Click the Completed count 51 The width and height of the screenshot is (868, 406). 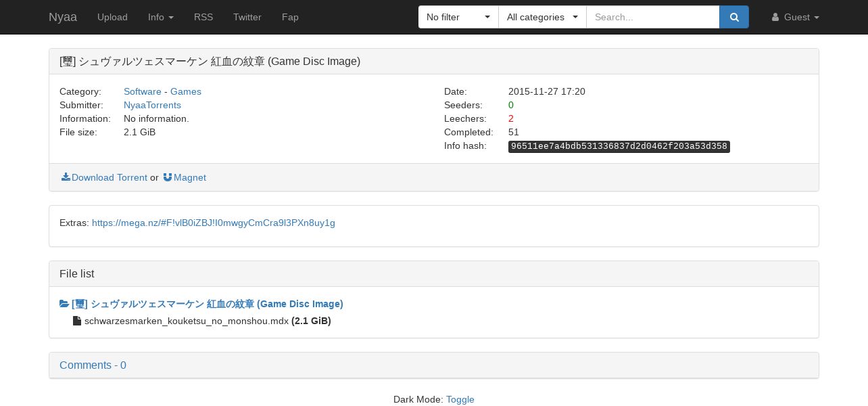pyautogui.click(x=514, y=132)
